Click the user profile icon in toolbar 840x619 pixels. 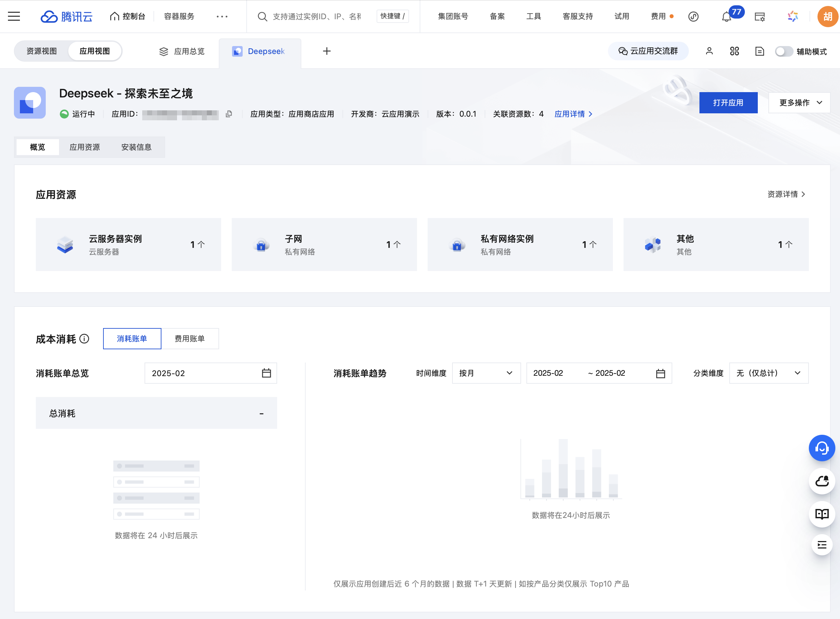coord(709,51)
